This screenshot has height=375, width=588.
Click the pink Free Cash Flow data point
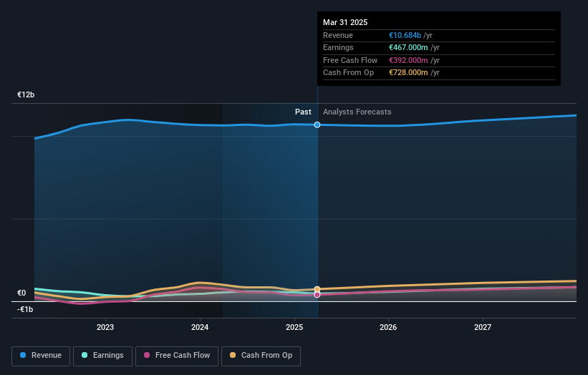317,295
